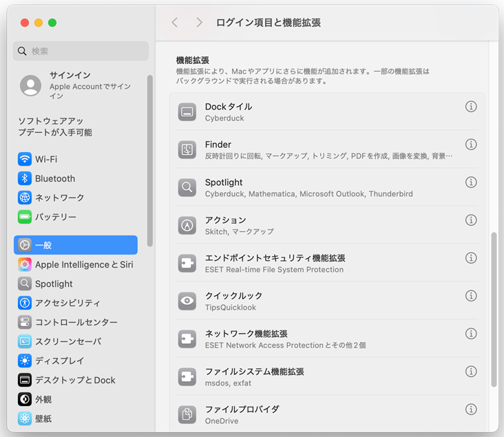
Task: Select バッテリー in sidebar
Action: (55, 217)
